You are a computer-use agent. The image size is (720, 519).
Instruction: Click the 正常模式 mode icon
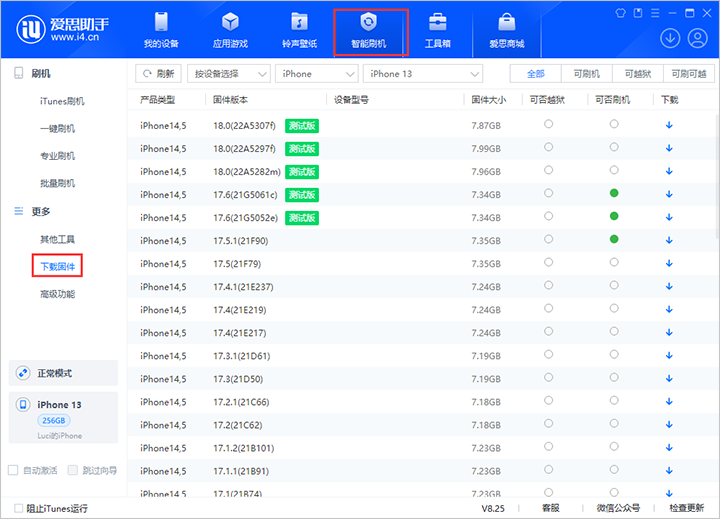22,373
